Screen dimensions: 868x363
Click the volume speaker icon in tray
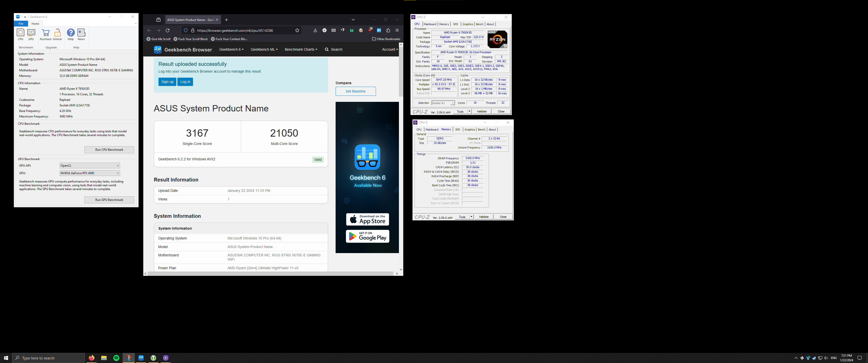point(826,358)
